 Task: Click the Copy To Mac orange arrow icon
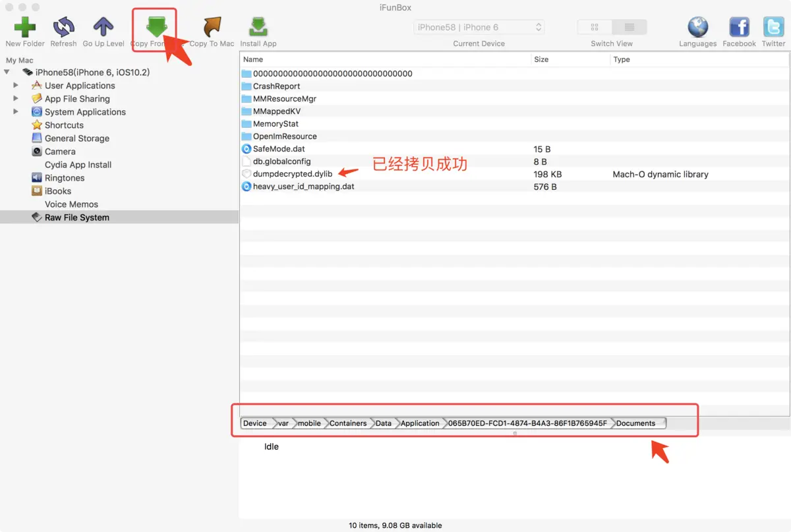212,27
